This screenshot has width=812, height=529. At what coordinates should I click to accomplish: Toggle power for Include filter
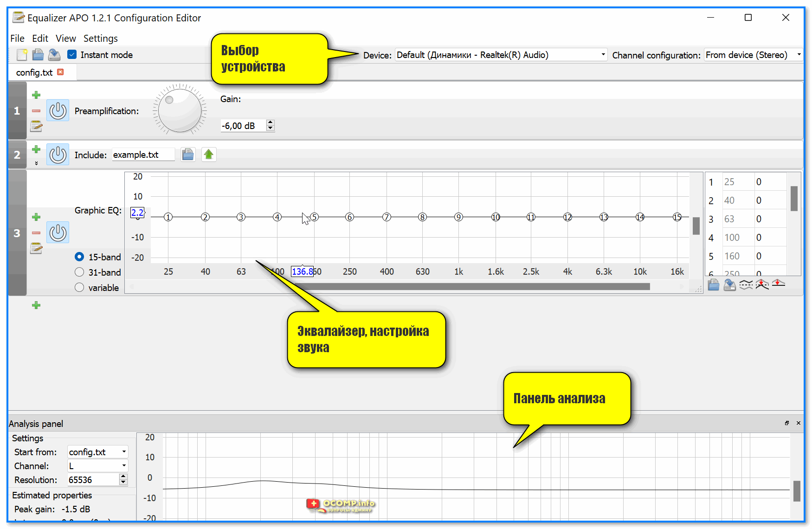58,155
